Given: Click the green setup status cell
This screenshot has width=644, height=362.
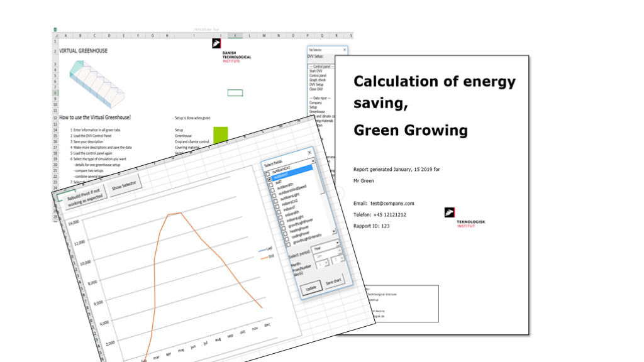Looking at the screenshot, I should click(x=221, y=133).
